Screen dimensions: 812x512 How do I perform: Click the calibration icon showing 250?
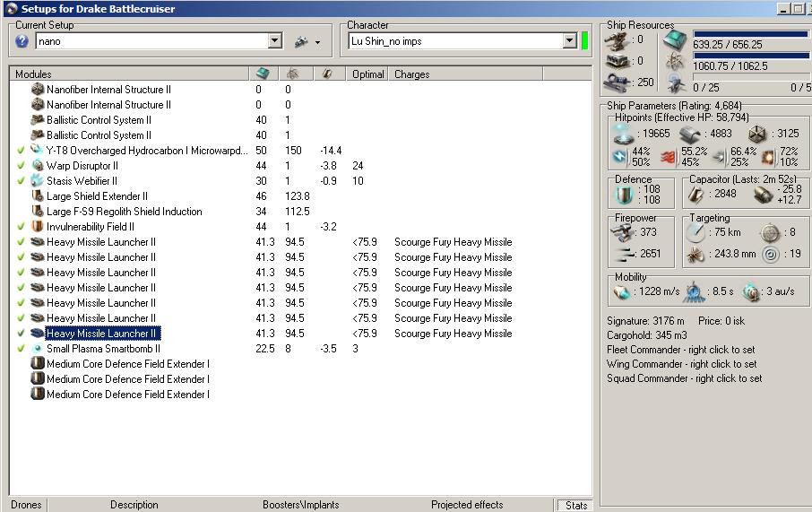point(618,82)
